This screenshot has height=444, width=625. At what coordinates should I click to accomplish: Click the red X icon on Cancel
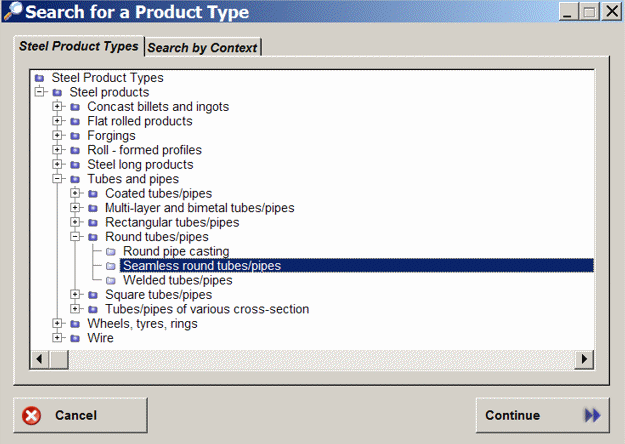[x=32, y=415]
